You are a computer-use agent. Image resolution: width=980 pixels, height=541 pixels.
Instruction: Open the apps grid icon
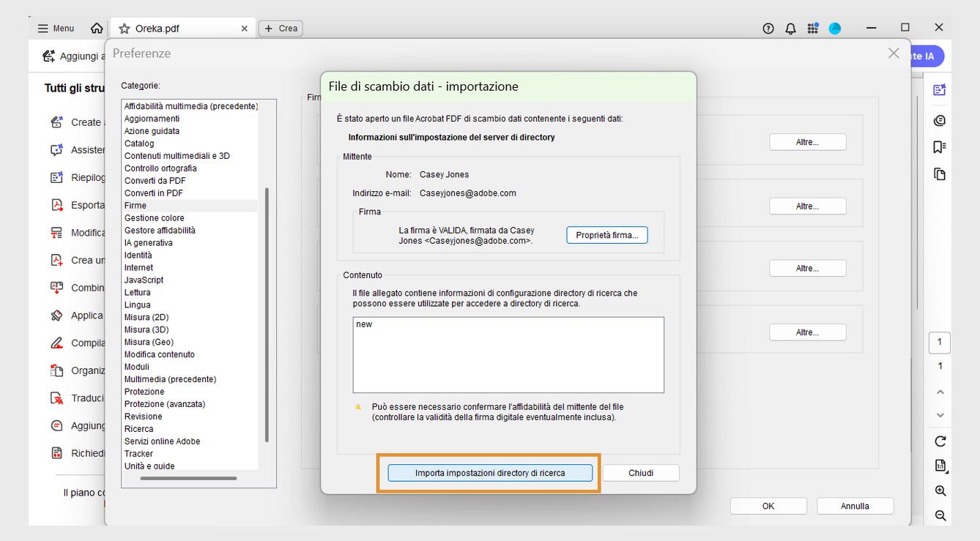pos(813,29)
